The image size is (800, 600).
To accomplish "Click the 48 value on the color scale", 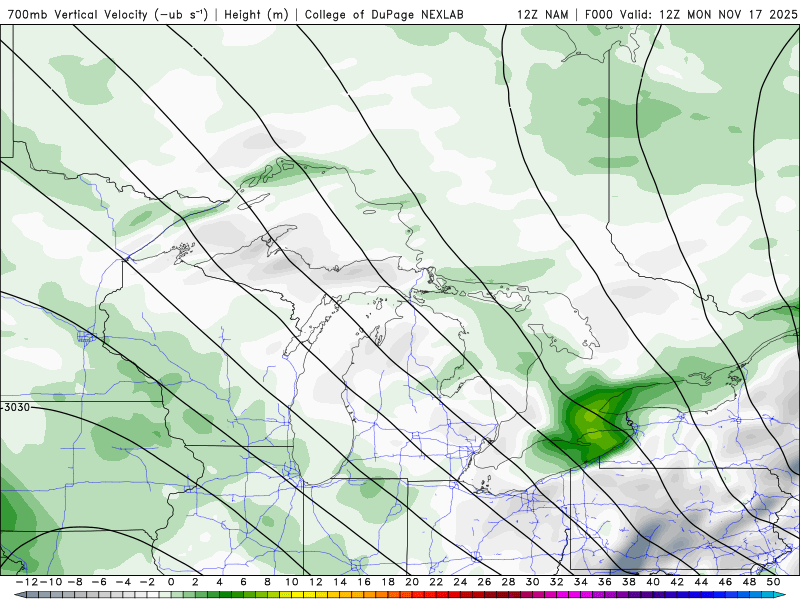I will tap(749, 582).
